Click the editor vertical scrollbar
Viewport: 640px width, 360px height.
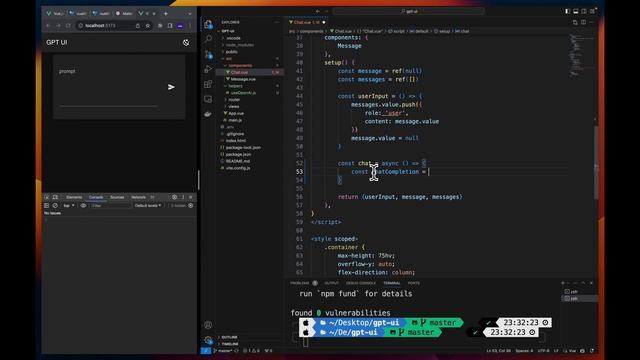pos(596,163)
